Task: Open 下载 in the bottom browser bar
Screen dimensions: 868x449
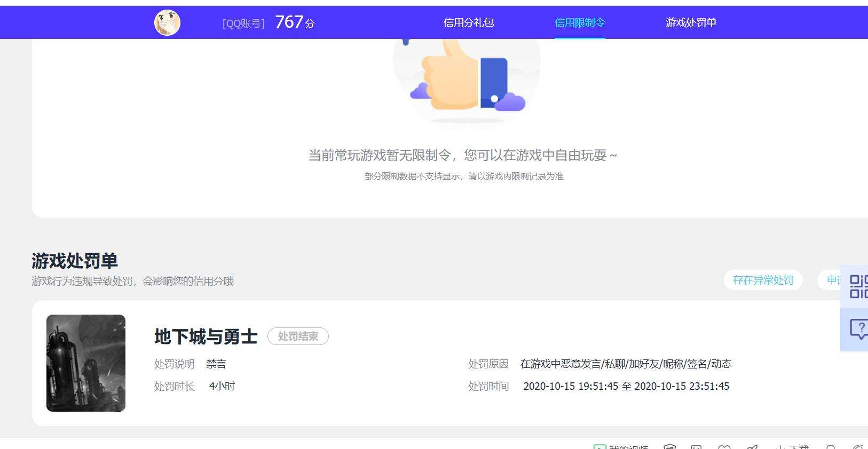Action: [x=792, y=447]
